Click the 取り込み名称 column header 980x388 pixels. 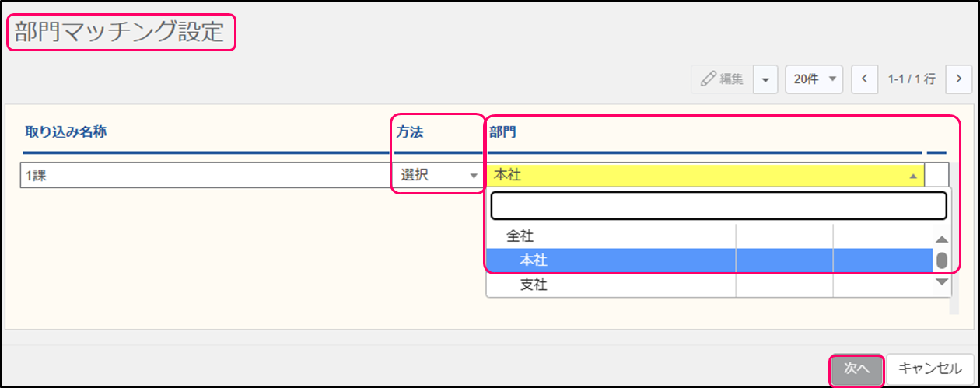click(65, 132)
